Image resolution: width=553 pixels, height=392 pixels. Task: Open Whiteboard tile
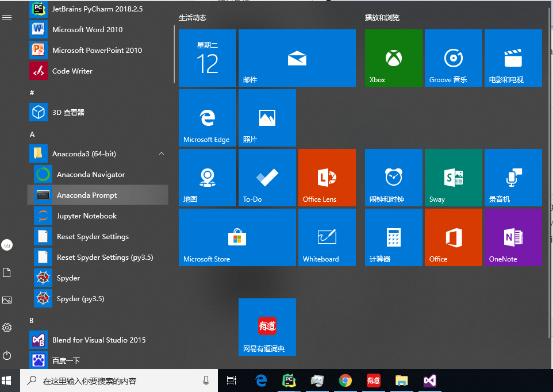pos(327,237)
